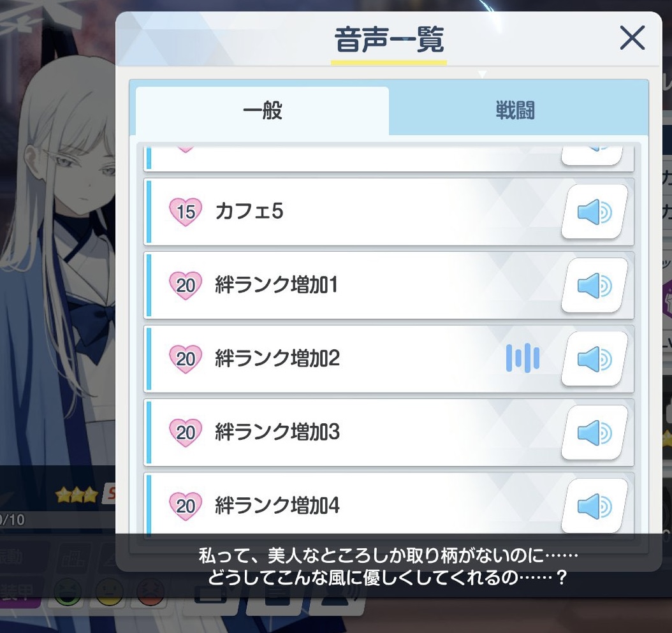Play the 絆ランク増加2 speaker icon

[594, 359]
